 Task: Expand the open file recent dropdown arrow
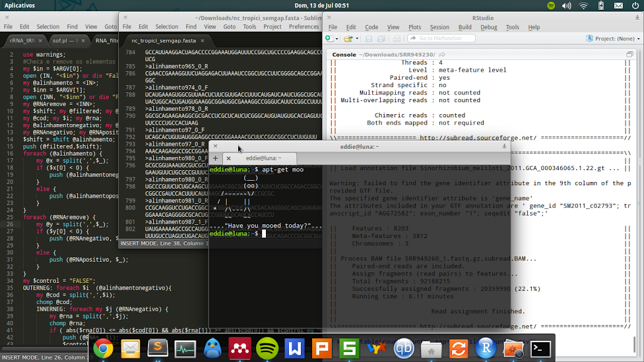(x=356, y=39)
